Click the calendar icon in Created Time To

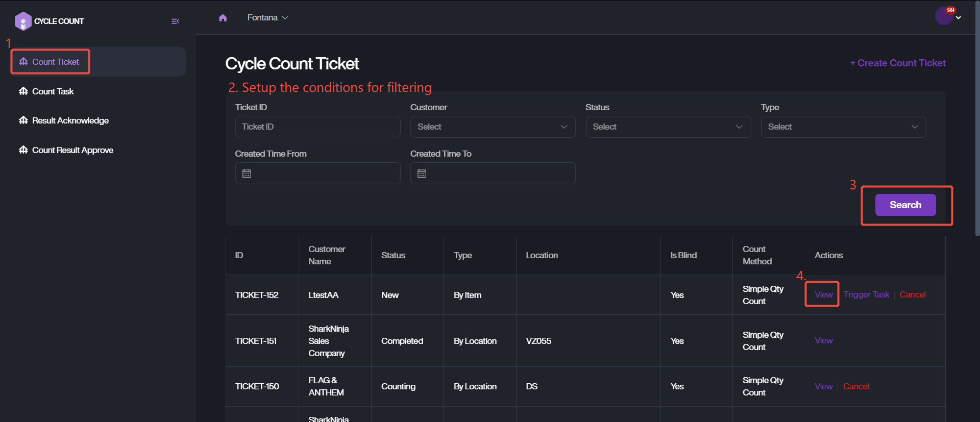(422, 173)
